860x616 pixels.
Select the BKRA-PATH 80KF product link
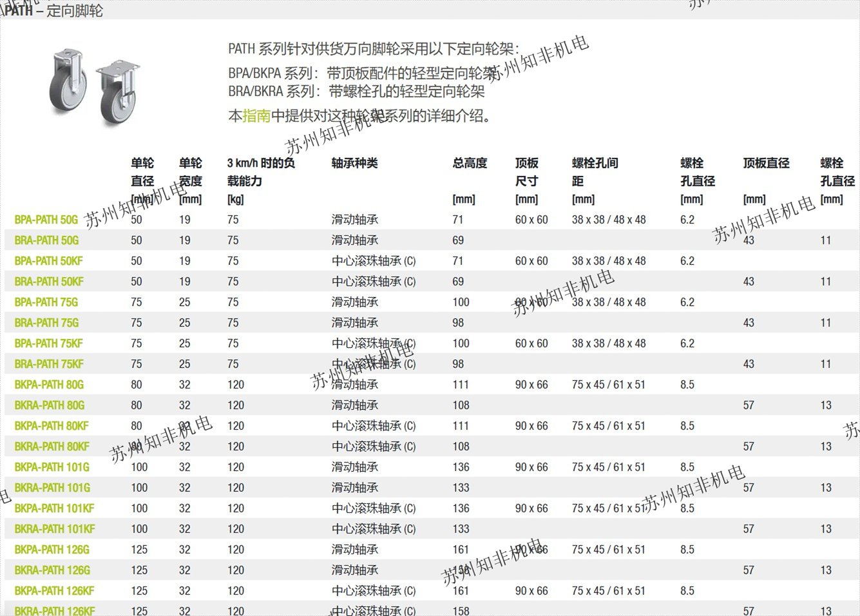(x=52, y=447)
